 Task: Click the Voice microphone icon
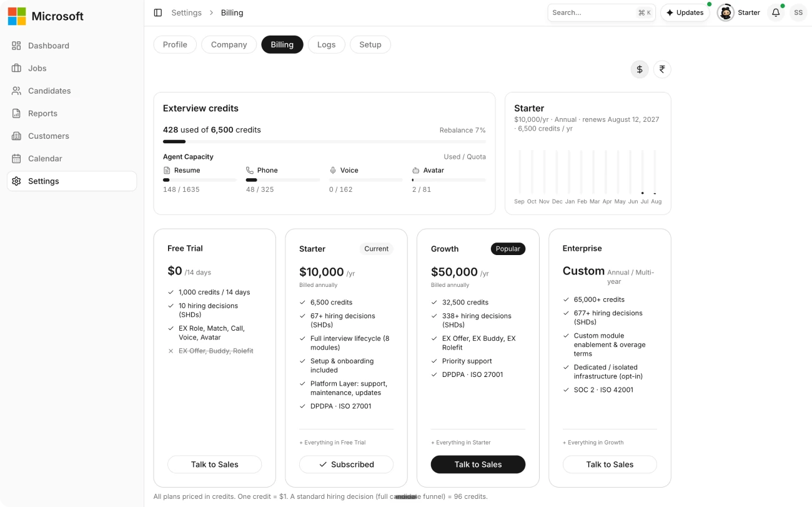pos(333,170)
